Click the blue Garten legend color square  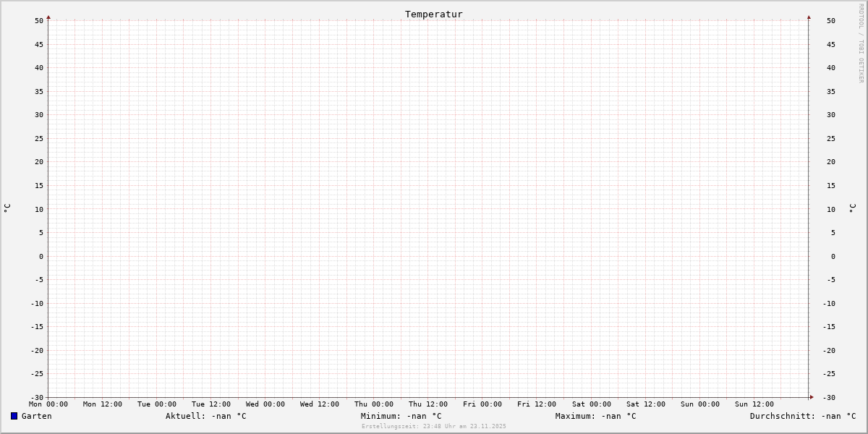[14, 416]
